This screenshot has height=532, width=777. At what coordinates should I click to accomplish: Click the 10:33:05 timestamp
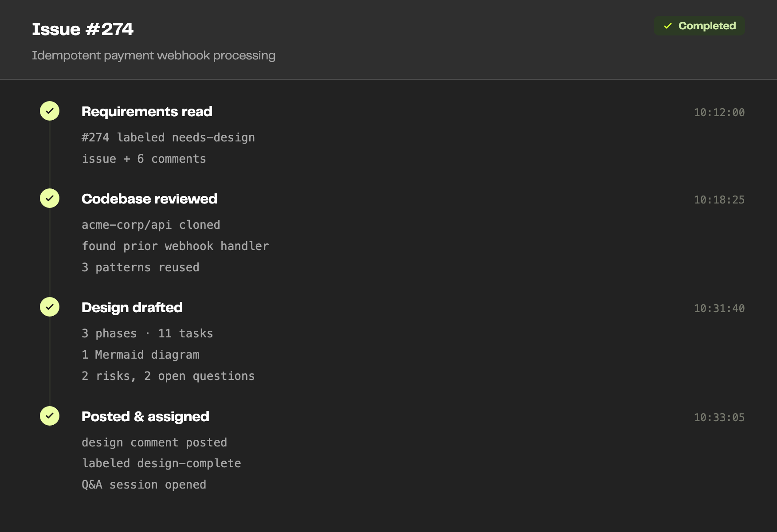click(x=719, y=418)
